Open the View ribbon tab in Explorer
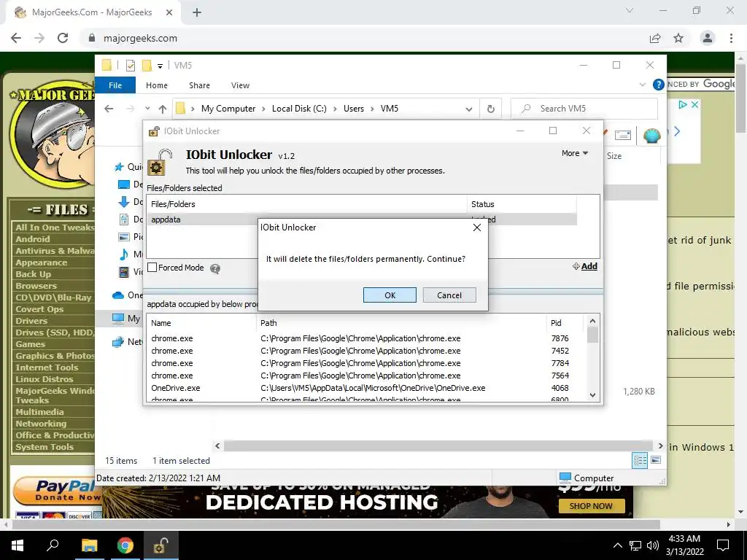 coord(240,85)
